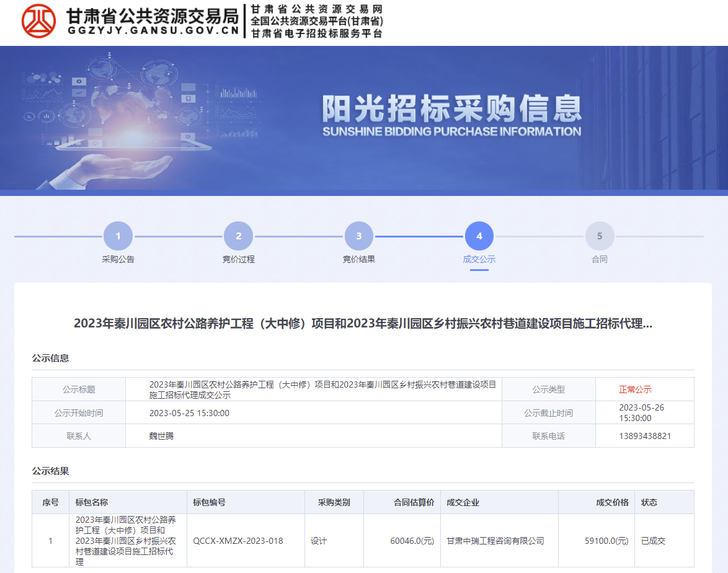The height and width of the screenshot is (573, 728).
Task: Select deal price 59100.0(元)
Action: (606, 541)
